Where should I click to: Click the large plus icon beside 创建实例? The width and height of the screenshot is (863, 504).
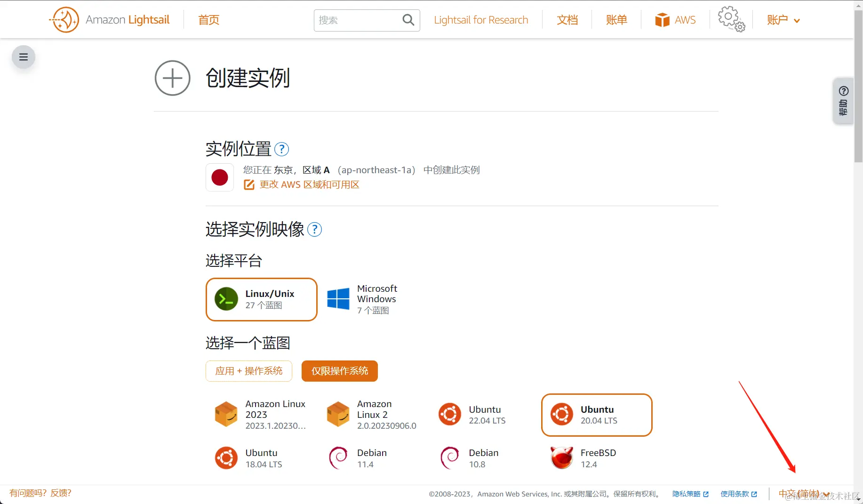[x=173, y=78]
